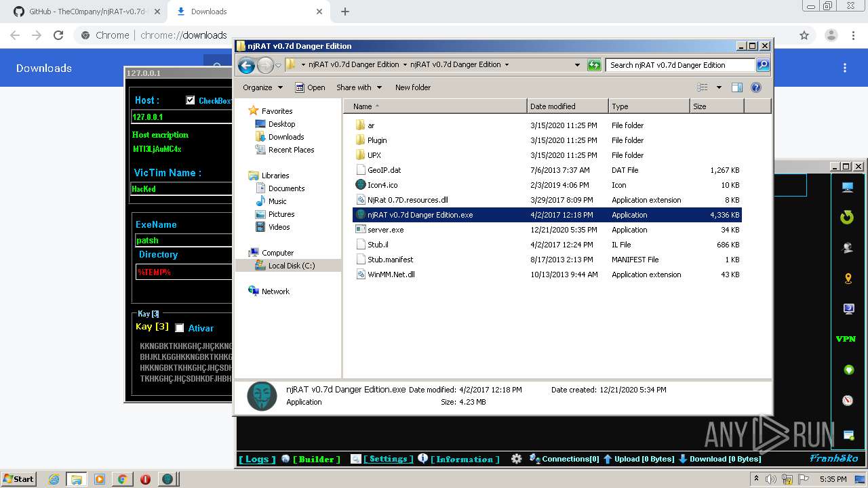
Task: Bookmark this page with the star icon
Action: click(804, 35)
